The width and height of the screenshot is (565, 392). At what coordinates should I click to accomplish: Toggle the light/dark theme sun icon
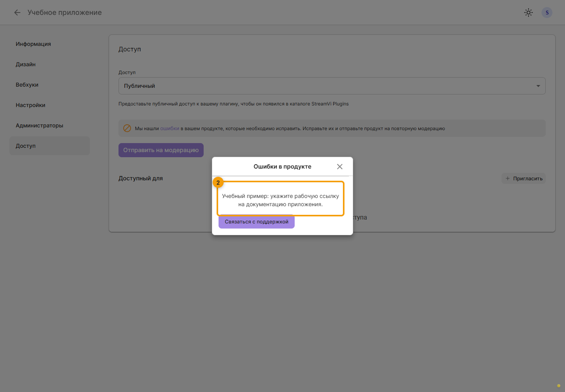click(529, 13)
